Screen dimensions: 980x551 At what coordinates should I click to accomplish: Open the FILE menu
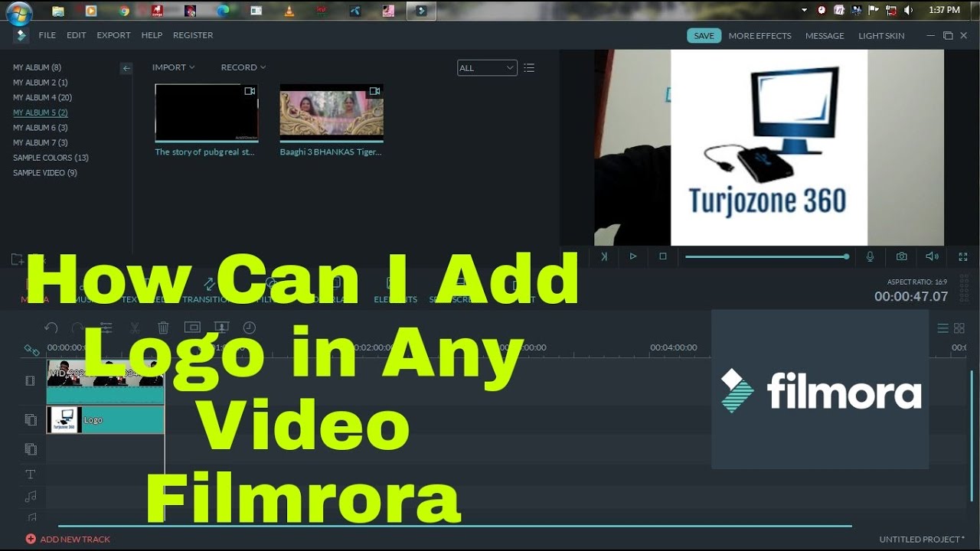coord(47,35)
